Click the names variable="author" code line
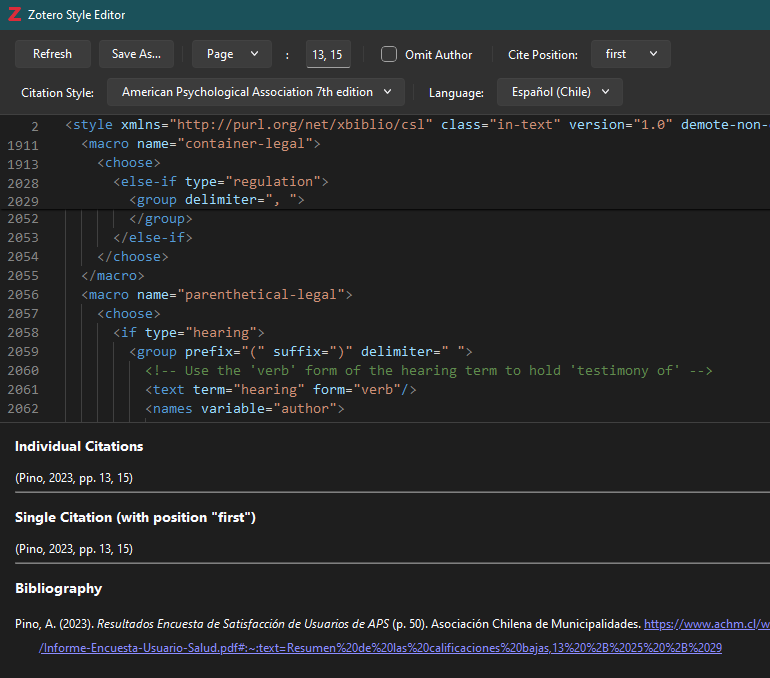The width and height of the screenshot is (770, 678). [245, 408]
